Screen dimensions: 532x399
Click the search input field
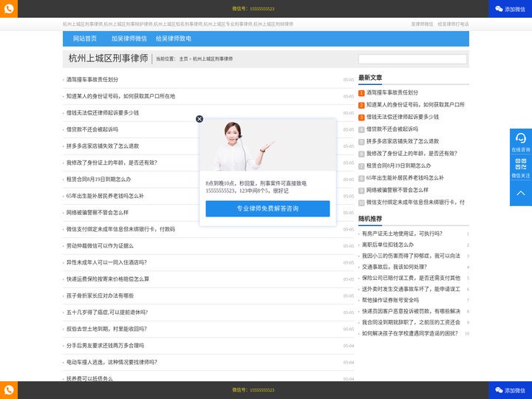pyautogui.click(x=412, y=59)
